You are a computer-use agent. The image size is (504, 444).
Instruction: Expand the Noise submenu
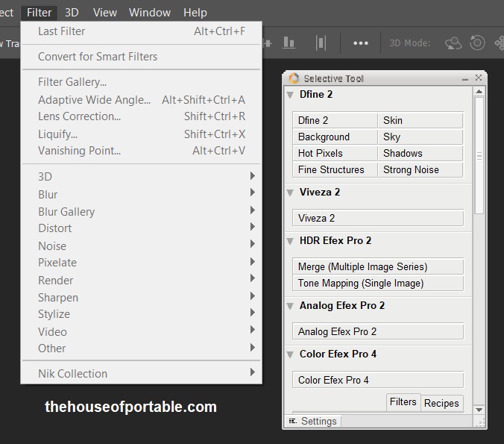click(142, 246)
